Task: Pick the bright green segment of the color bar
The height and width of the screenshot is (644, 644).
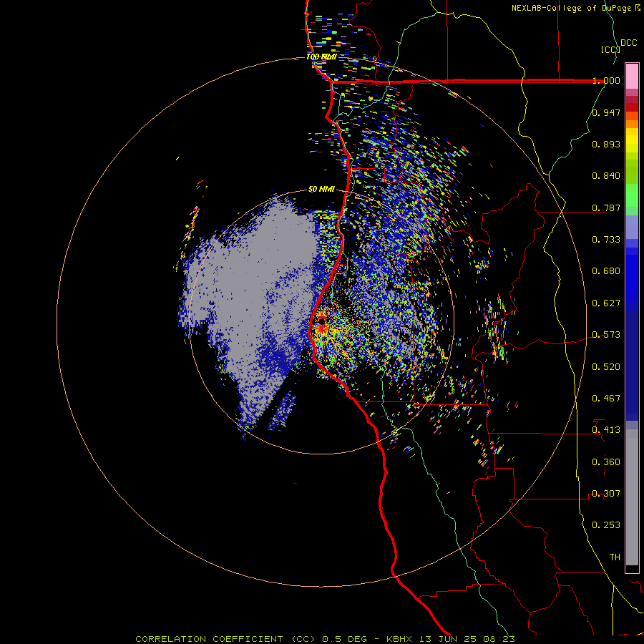Action: [x=632, y=195]
